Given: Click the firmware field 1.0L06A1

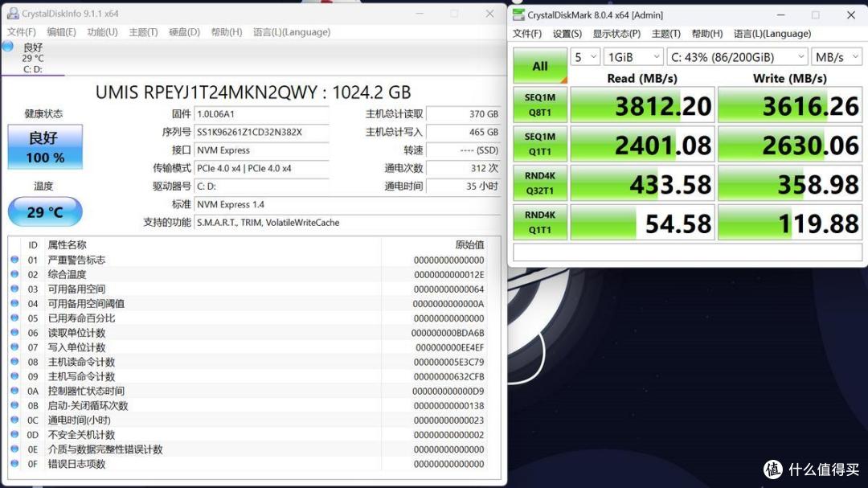Looking at the screenshot, I should (x=262, y=114).
